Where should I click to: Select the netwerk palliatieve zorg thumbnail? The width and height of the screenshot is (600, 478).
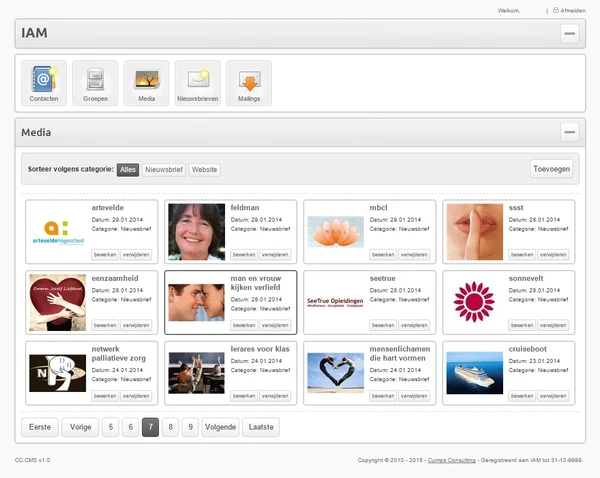[58, 373]
